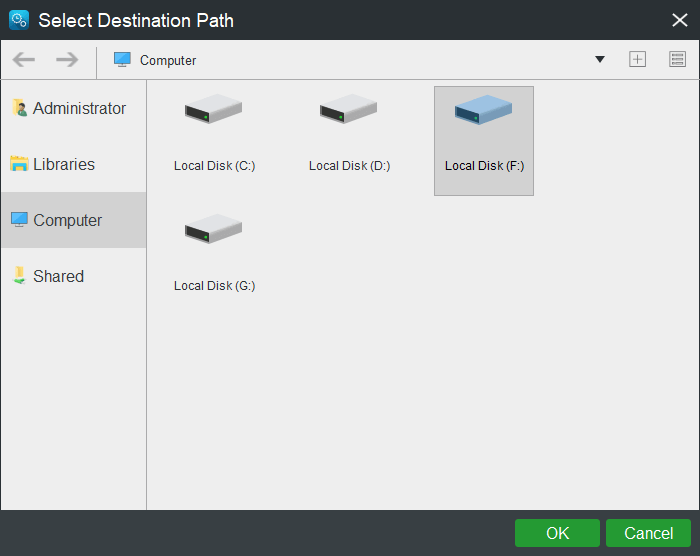Switch to list view icon

coord(677,59)
